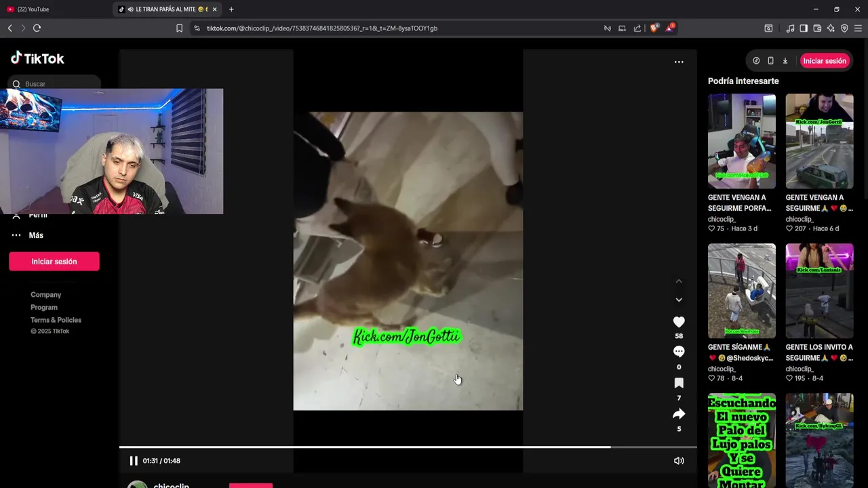This screenshot has width=868, height=488.
Task: Open the browser hamburger menu
Action: [x=858, y=28]
